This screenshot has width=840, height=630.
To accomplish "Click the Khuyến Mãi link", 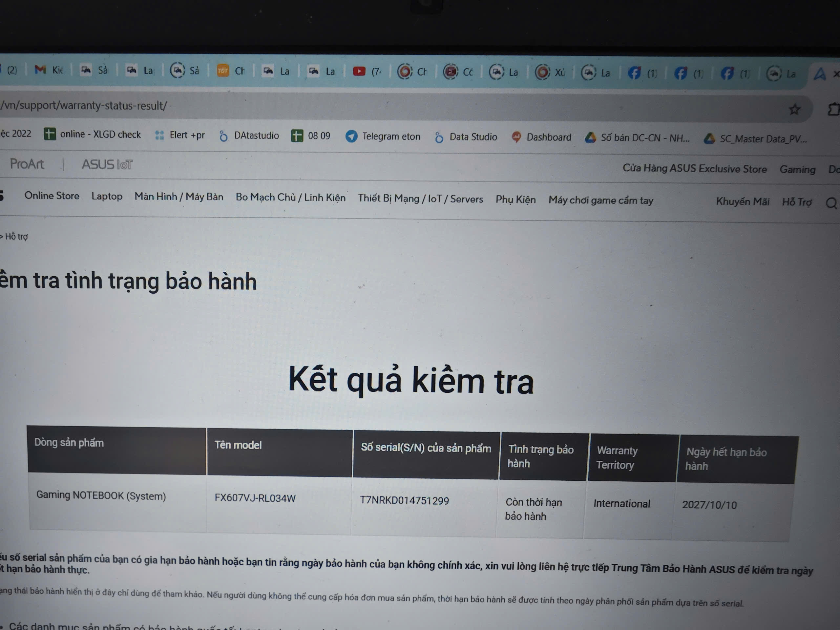I will [x=743, y=201].
